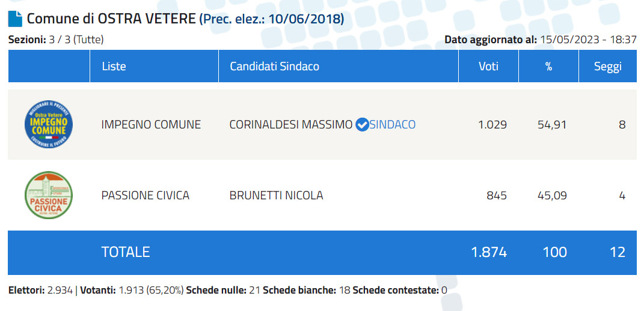Viewport: 644px width, 311px height.
Task: Click candidate CORINALDESI MASSIMO
Action: 291,125
